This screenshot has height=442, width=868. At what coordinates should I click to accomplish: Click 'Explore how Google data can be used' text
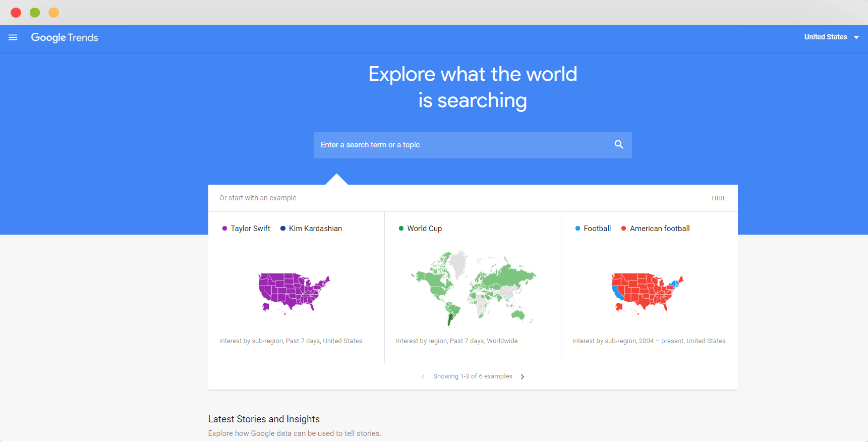[x=295, y=433]
